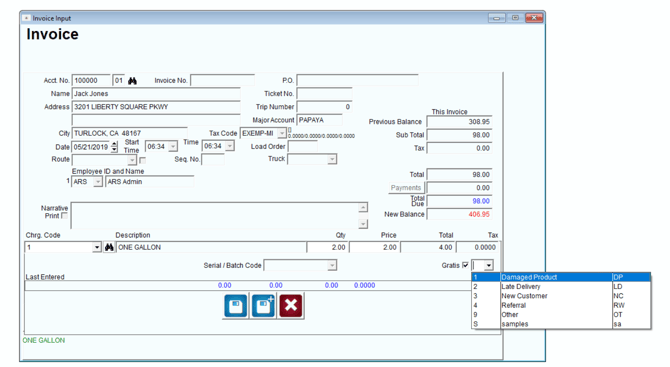Click the Acct. No. field
Viewport: 670px width, 367px height.
[x=91, y=81]
